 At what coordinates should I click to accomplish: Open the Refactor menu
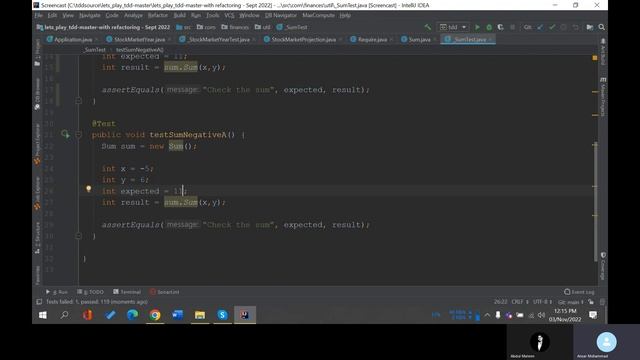pos(158,15)
